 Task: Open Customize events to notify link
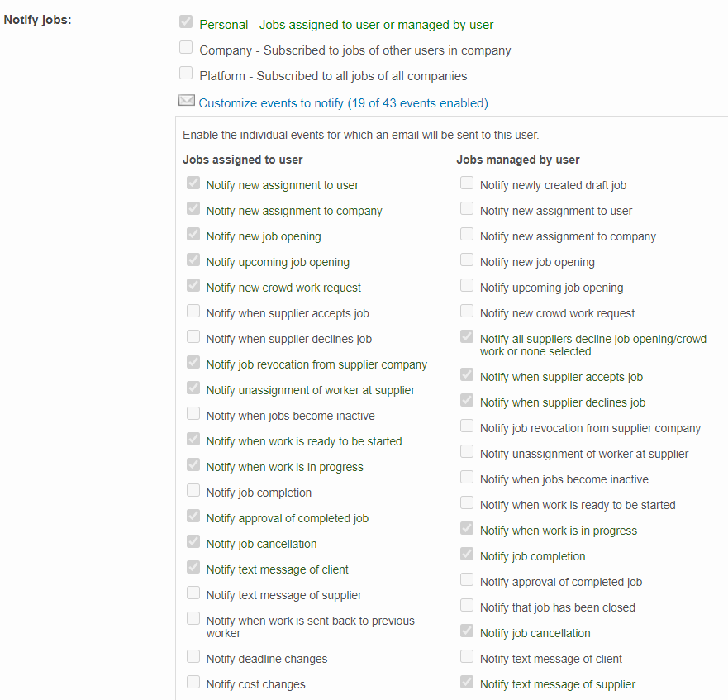coord(343,103)
